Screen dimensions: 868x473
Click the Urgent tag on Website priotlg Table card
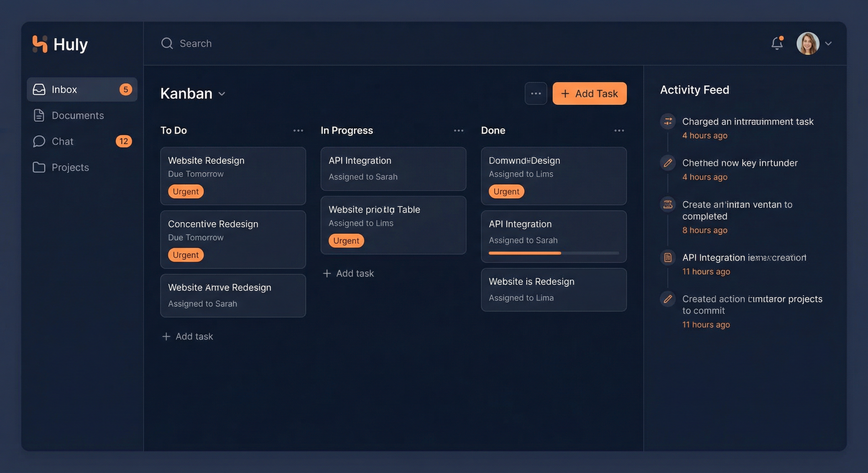[346, 241]
